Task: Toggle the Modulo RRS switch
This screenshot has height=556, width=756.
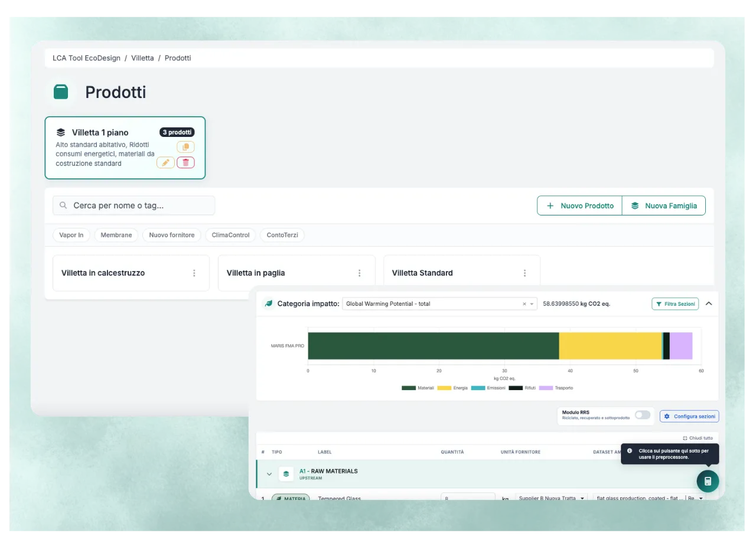Action: coord(643,415)
